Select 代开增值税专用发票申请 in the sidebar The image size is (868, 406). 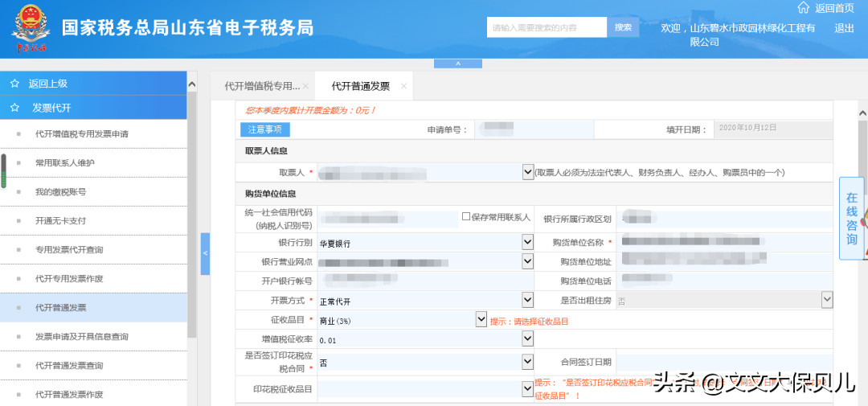(82, 134)
